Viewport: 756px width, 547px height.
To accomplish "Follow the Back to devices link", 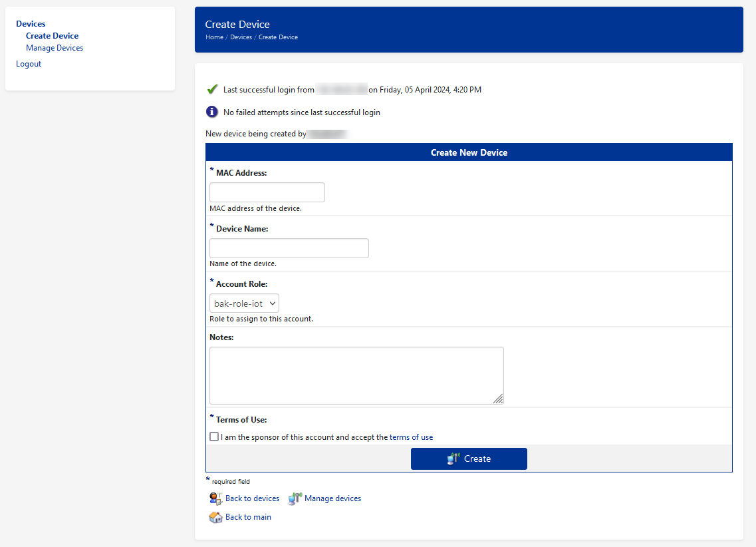I will [252, 498].
